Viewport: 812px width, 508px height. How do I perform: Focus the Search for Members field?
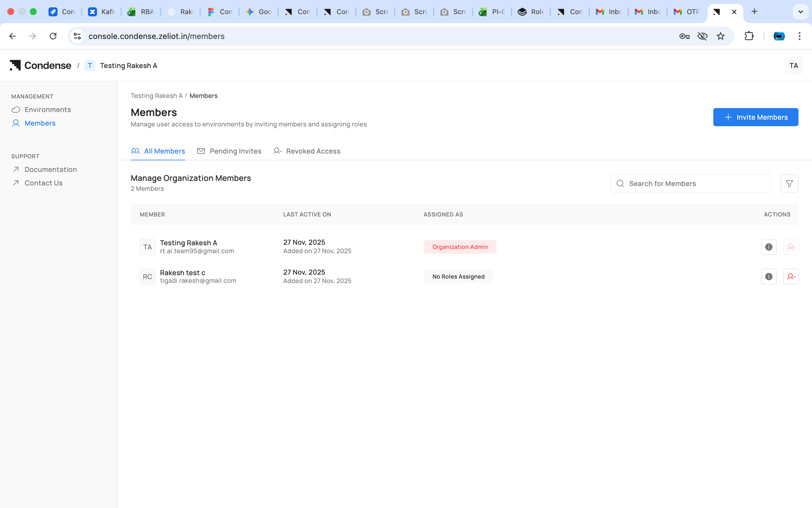(691, 183)
